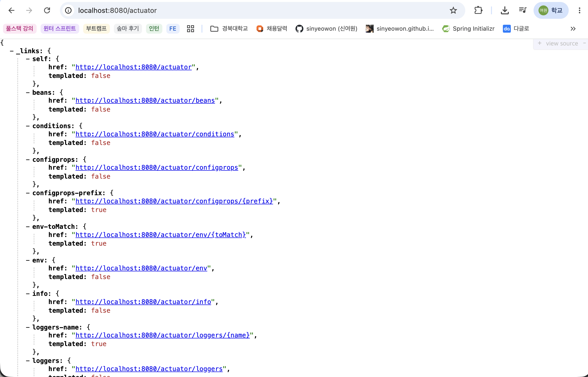Open FE tab group
This screenshot has width=588, height=377.
[173, 29]
